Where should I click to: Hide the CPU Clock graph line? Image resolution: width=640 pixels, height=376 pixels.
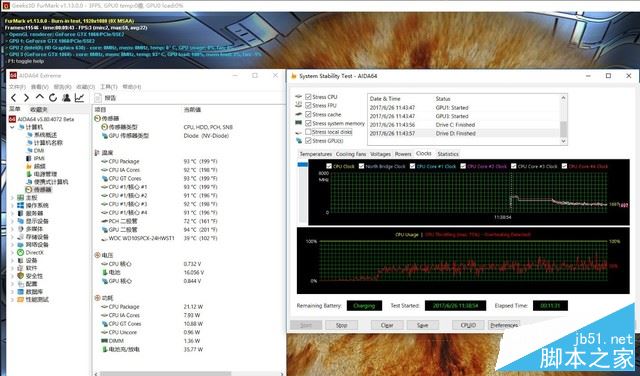pos(329,166)
